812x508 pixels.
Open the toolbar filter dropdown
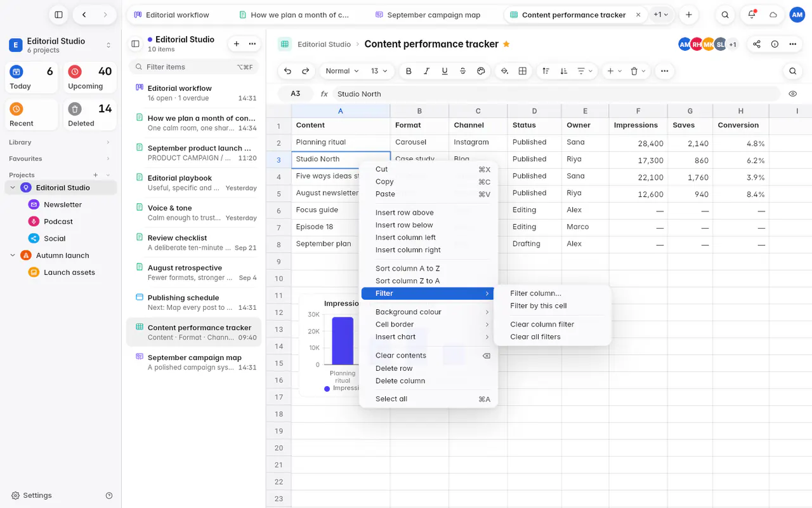pyautogui.click(x=585, y=71)
